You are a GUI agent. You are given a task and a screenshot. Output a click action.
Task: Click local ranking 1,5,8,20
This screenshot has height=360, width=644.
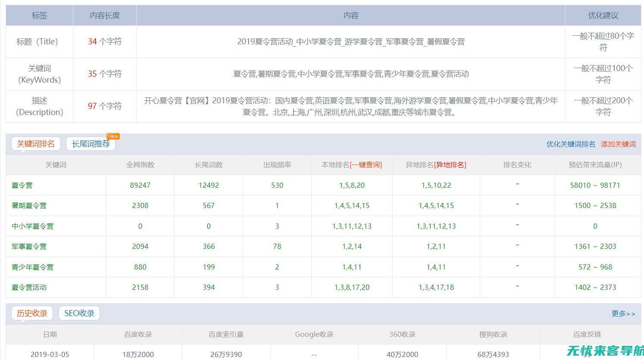[352, 185]
